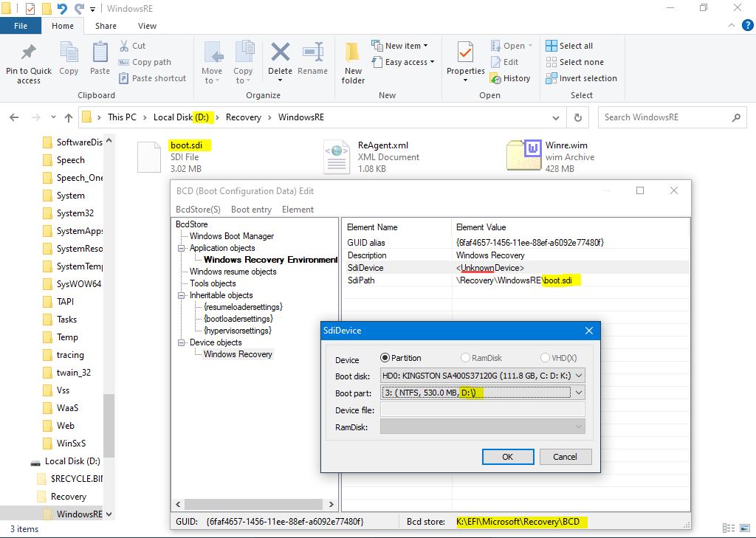Select the {bootloadersettings} tree item
This screenshot has height=538, width=756.
point(238,319)
